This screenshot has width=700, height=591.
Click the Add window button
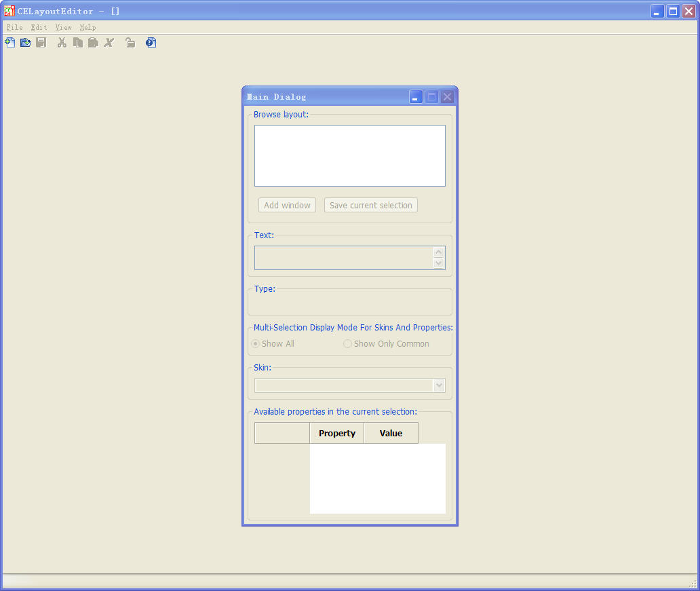[x=287, y=205]
